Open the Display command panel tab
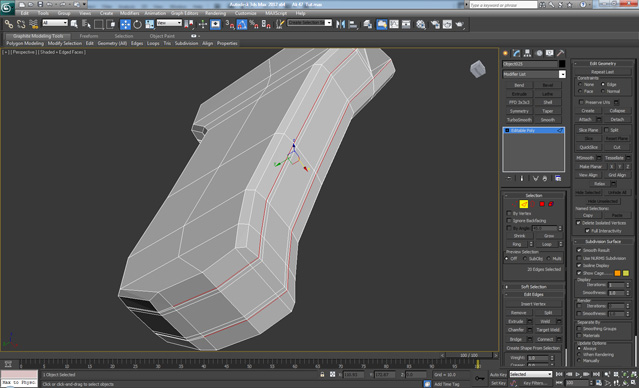639x388 pixels. [x=550, y=53]
